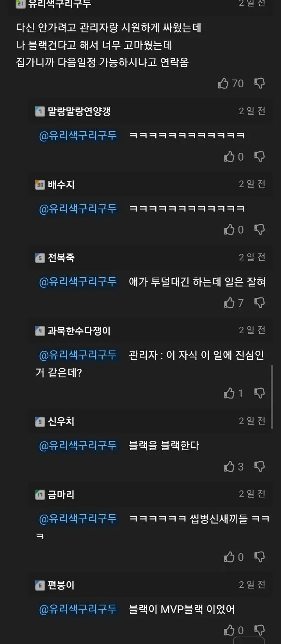Downvote the top comment by 유리색구리구두
The image size is (281, 644).
tap(260, 83)
